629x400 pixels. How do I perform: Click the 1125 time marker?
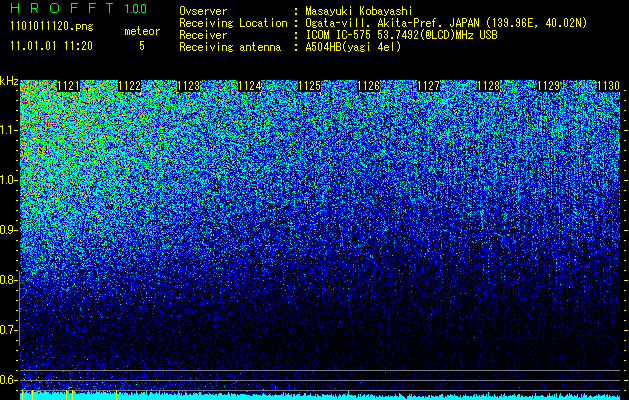click(309, 86)
